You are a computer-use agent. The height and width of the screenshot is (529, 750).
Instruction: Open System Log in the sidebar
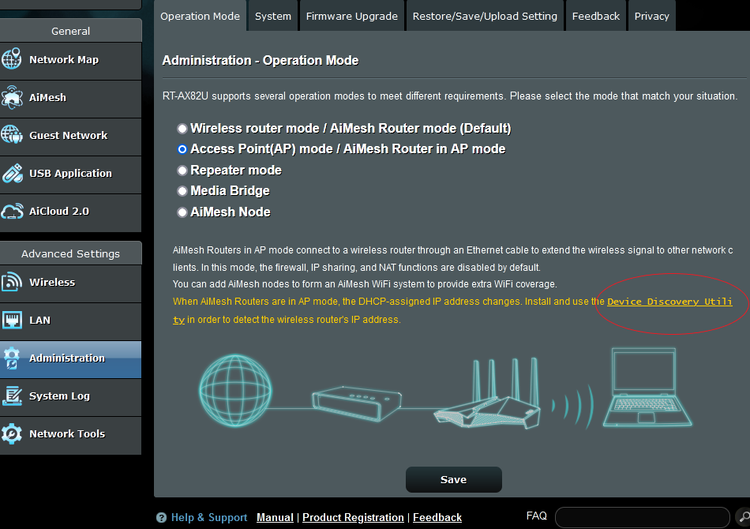pos(70,397)
